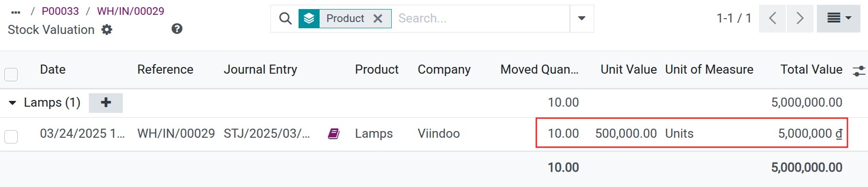Expand the breadcrumb ellipsis menu
The height and width of the screenshot is (187, 868).
(x=16, y=12)
